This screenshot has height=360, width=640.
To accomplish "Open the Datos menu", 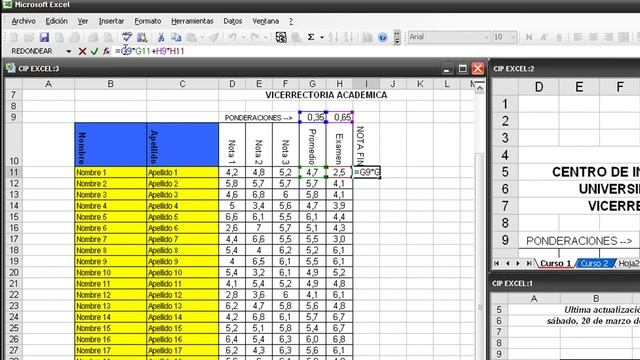I will click(x=233, y=21).
